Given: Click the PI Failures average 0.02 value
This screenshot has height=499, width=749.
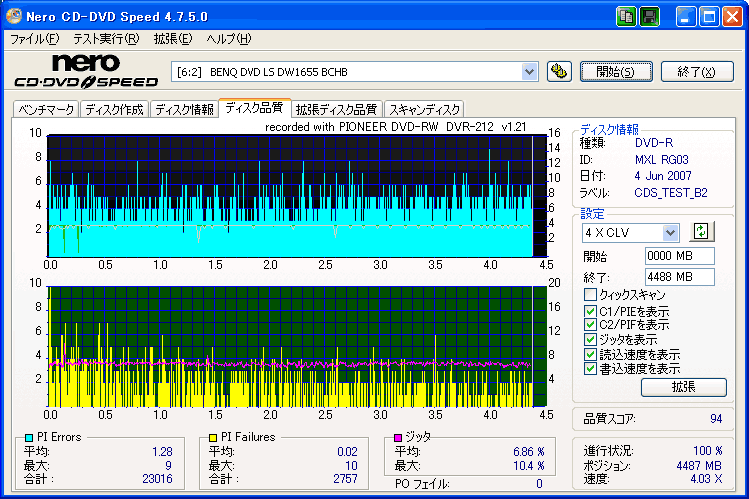Looking at the screenshot, I should (347, 452).
